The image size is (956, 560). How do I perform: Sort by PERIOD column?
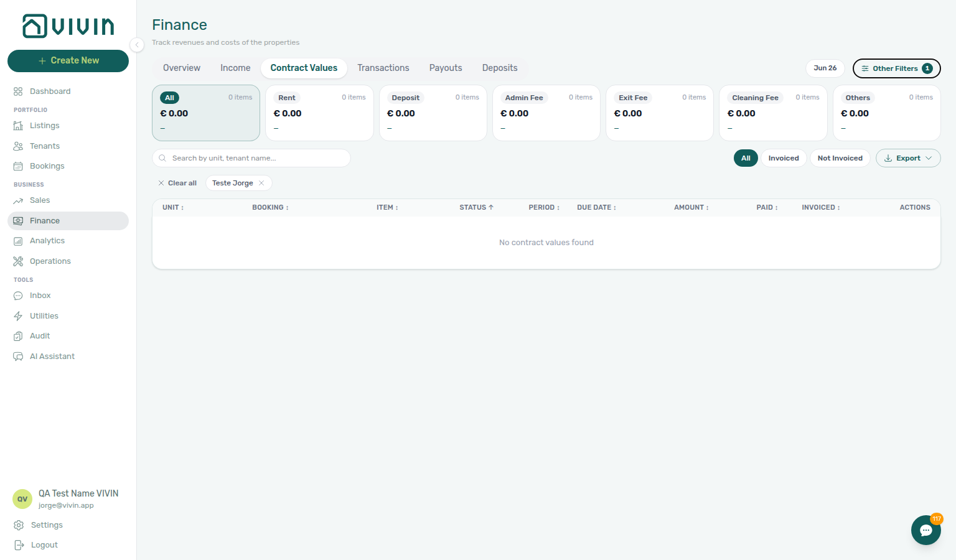click(x=544, y=208)
